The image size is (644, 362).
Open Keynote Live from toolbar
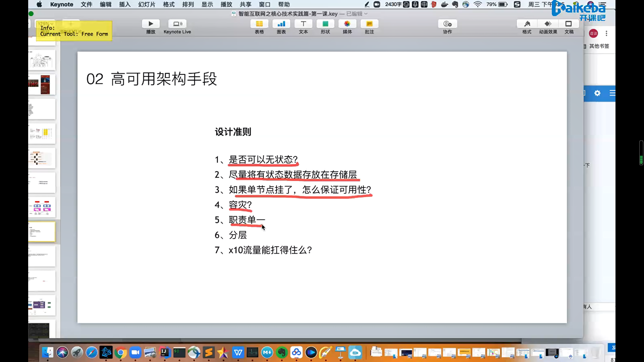[x=177, y=24]
